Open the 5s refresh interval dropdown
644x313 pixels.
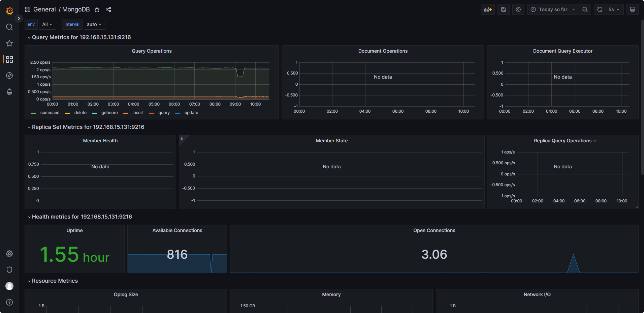(614, 9)
